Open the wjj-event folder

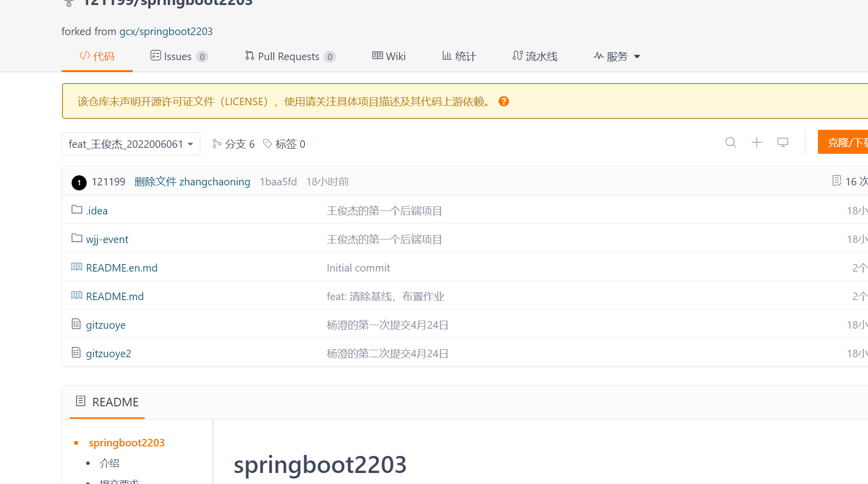pos(107,239)
